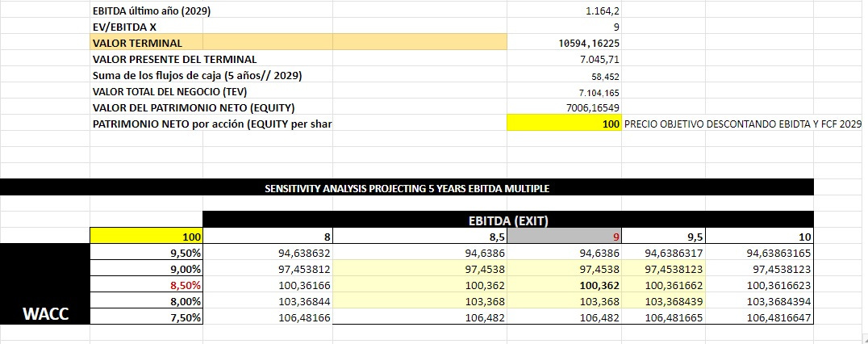Click the cell 97,453812
Viewport: 868px width, 344px height.
(x=268, y=269)
